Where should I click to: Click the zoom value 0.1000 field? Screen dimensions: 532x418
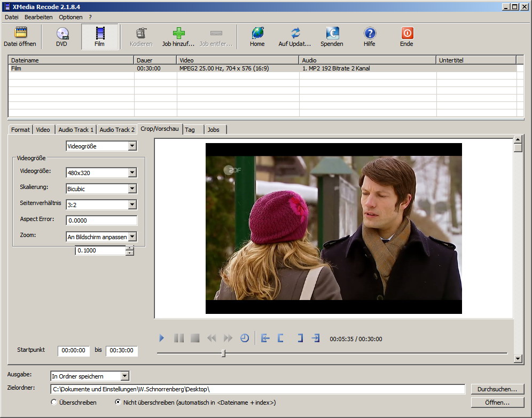[x=100, y=250]
